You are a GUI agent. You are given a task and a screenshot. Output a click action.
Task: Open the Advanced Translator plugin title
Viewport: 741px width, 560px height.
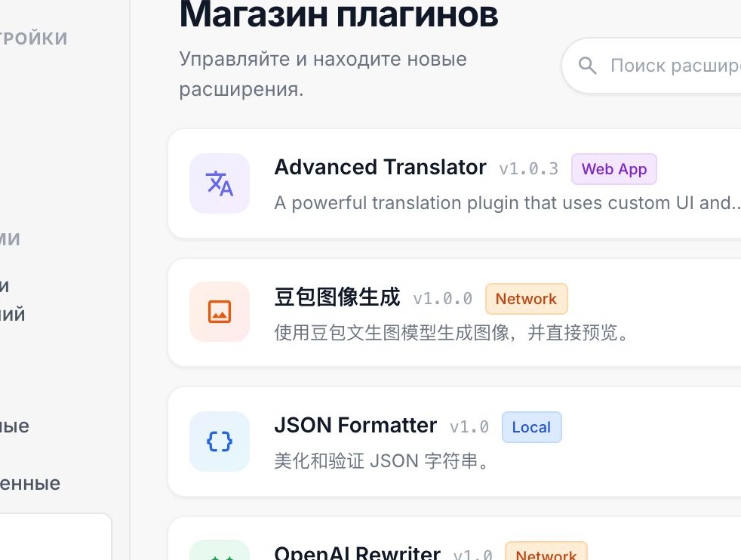click(380, 168)
